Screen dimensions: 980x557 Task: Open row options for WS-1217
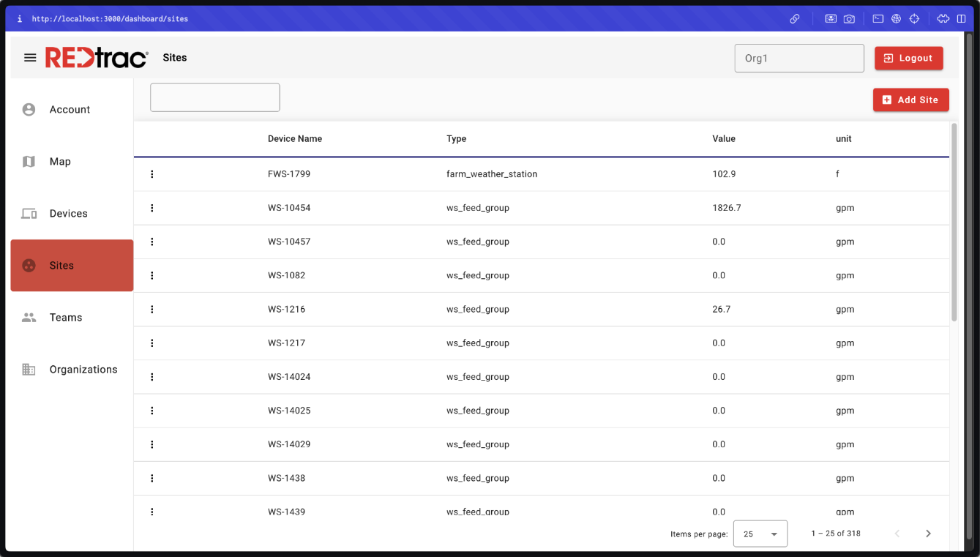click(152, 343)
